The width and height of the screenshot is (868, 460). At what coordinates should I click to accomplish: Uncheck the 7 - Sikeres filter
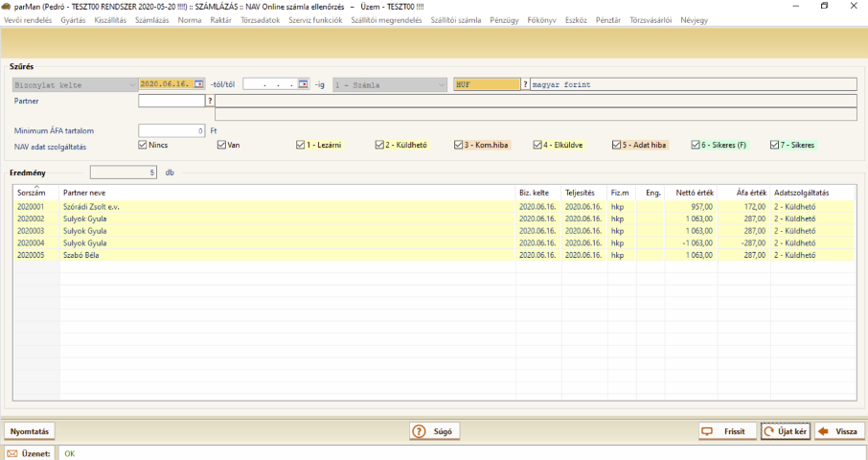click(774, 145)
